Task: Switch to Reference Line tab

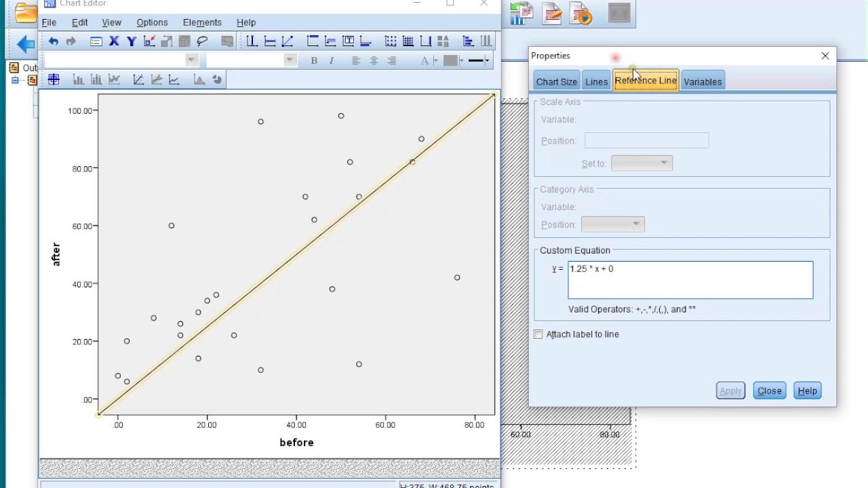Action: pyautogui.click(x=646, y=80)
